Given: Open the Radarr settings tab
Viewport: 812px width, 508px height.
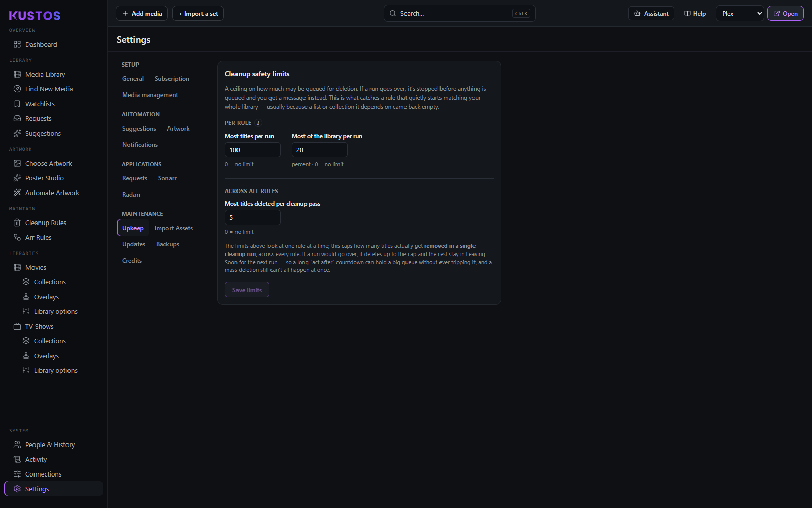Looking at the screenshot, I should (x=131, y=195).
